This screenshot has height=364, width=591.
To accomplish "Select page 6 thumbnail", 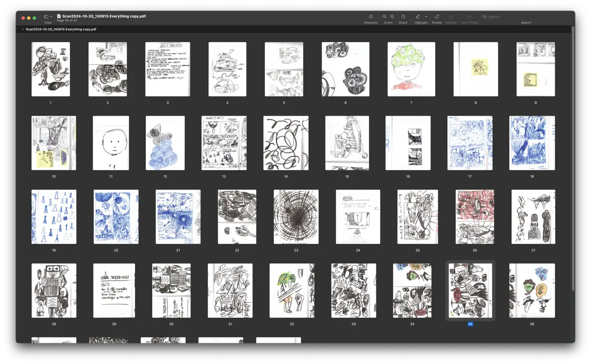I will pos(346,69).
